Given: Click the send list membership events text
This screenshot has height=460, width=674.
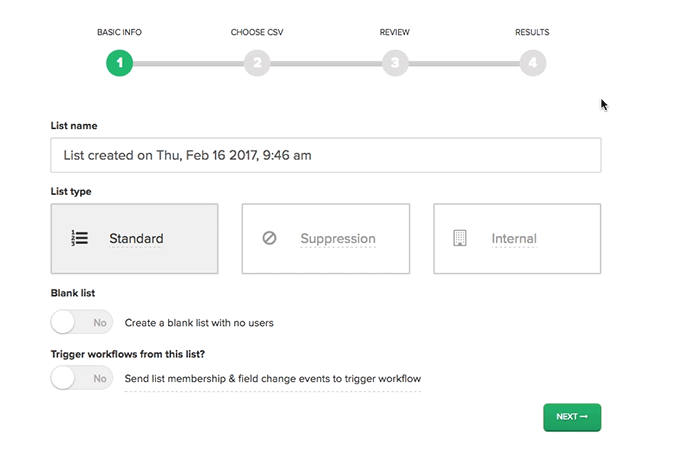Looking at the screenshot, I should coord(273,379).
